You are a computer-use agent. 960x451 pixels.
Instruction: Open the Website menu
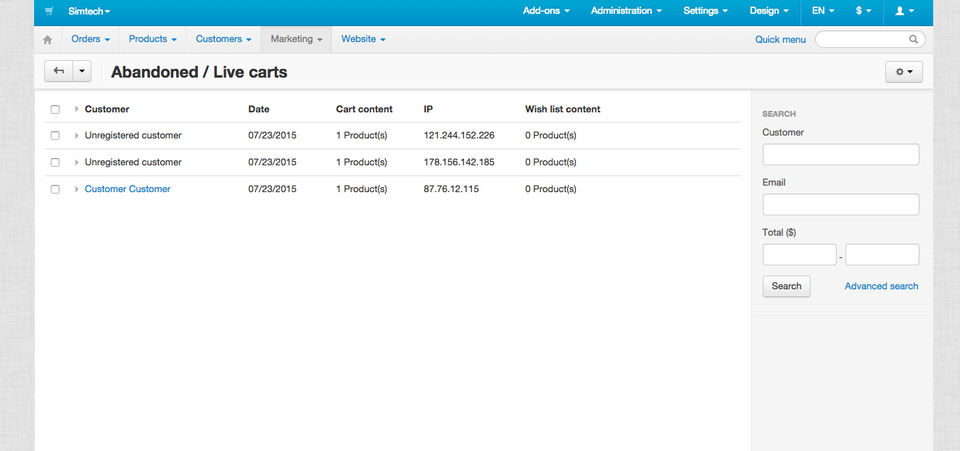[363, 39]
